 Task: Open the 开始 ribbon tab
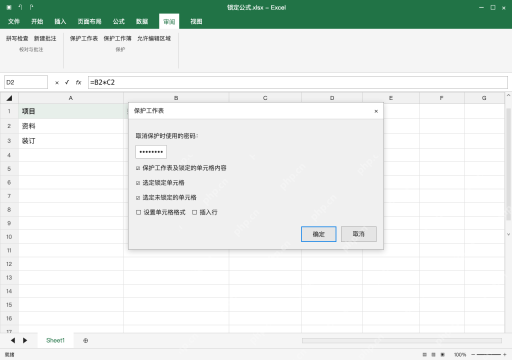[x=37, y=22]
